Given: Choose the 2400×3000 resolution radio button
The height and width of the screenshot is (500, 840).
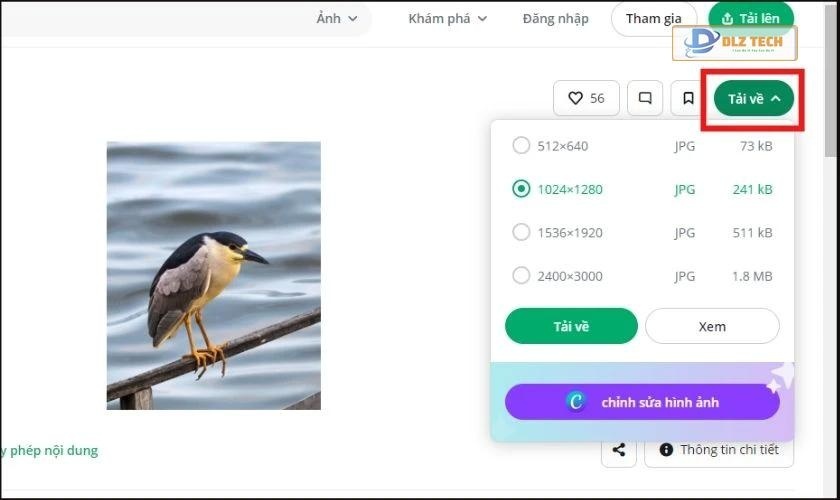Looking at the screenshot, I should click(521, 275).
